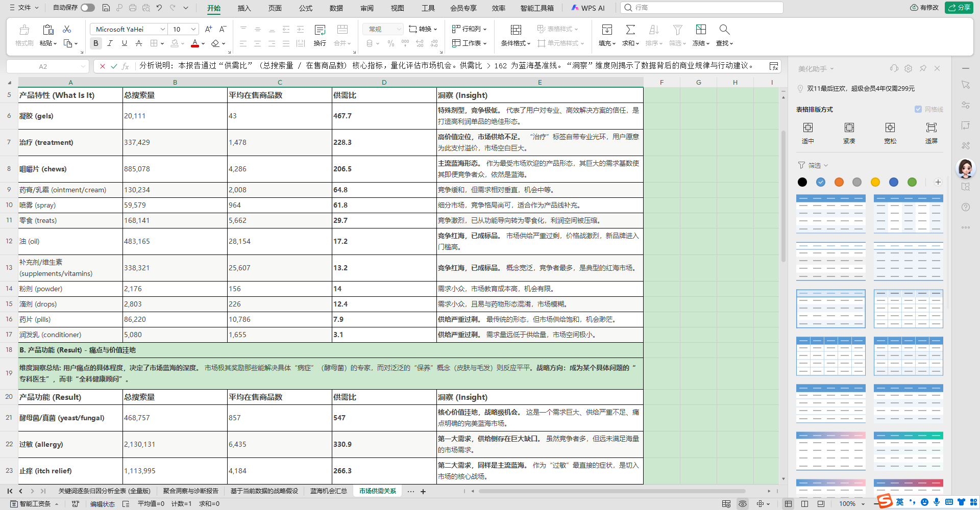Click the 冻结 freeze panes icon

(701, 30)
